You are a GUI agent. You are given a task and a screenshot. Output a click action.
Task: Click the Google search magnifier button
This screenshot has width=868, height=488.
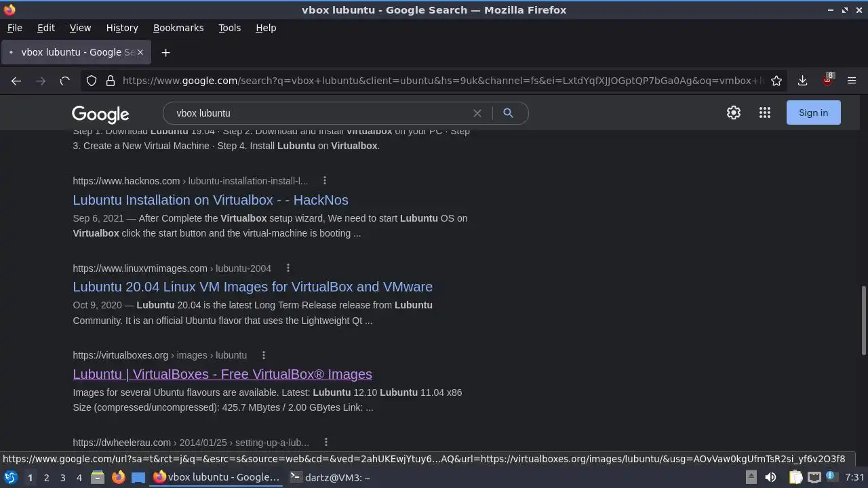coord(508,113)
